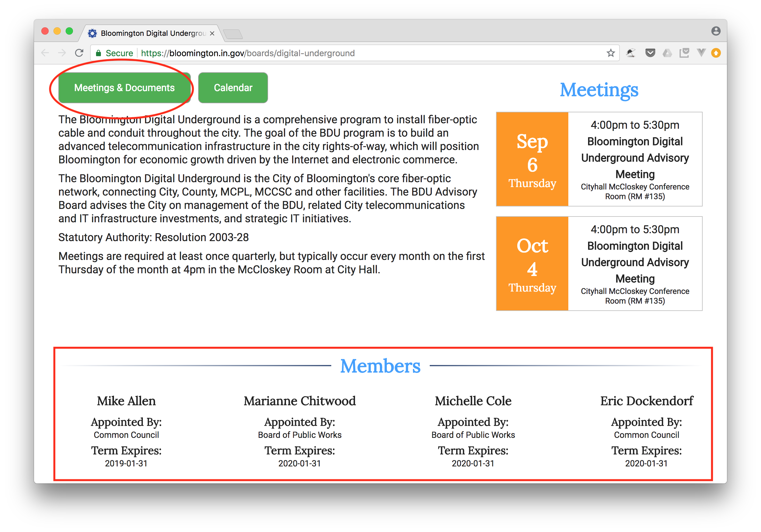Select member name Mike Allen
The image size is (761, 532).
pos(126,401)
